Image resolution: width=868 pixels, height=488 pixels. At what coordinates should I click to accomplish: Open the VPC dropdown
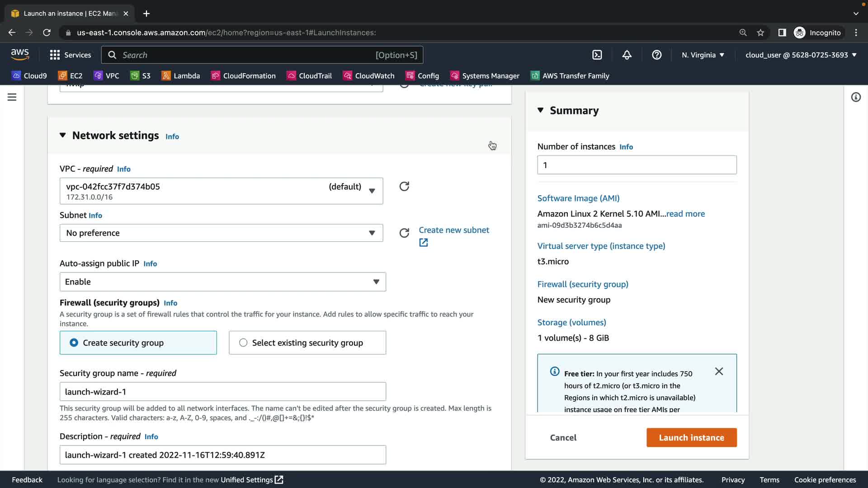[x=221, y=191]
